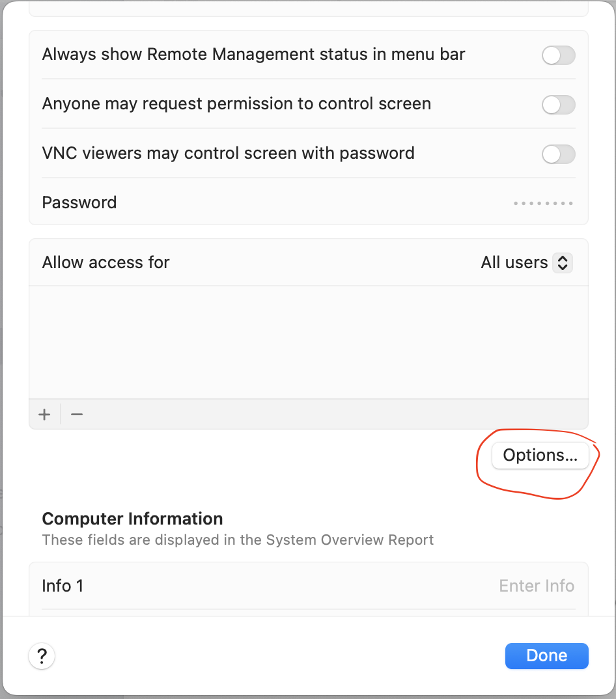
Task: Click the minus button to remove a user
Action: click(77, 415)
